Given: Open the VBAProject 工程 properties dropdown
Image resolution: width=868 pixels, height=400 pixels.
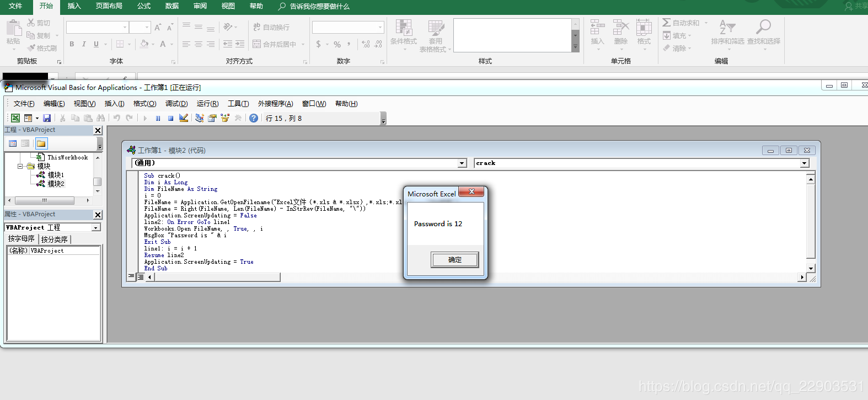Looking at the screenshot, I should pyautogui.click(x=96, y=227).
